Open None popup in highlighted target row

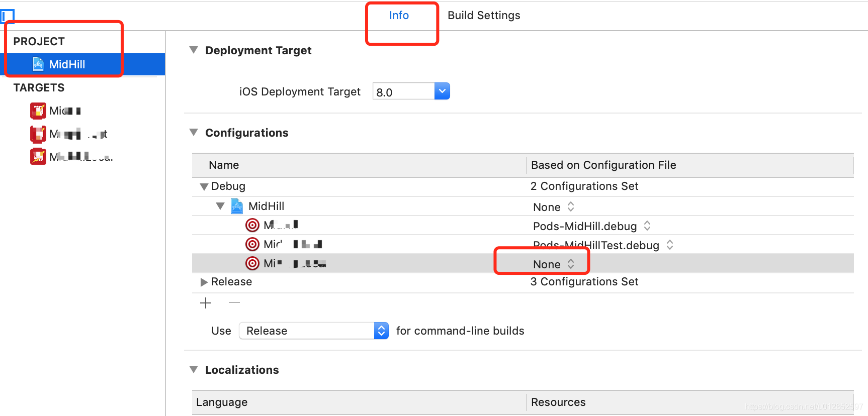[x=554, y=264]
